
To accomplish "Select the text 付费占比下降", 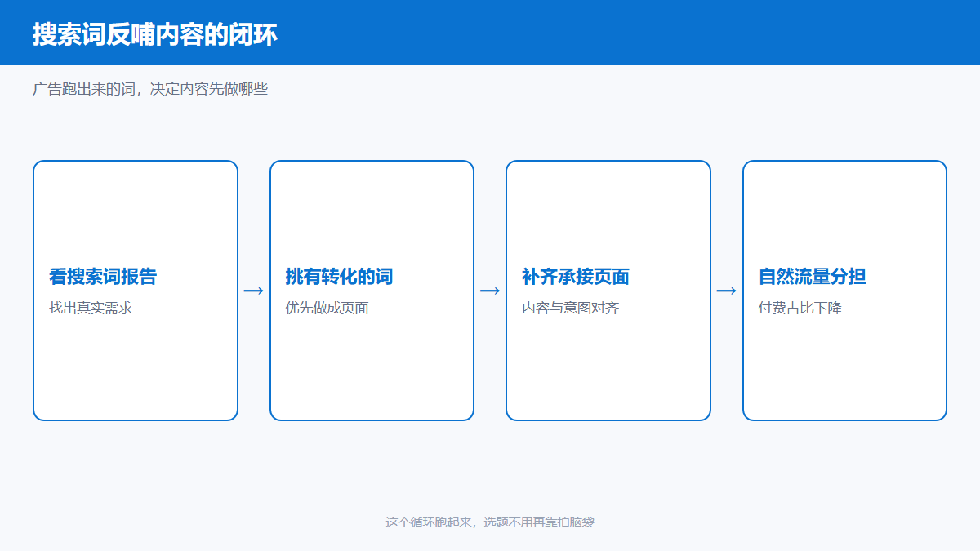I will pyautogui.click(x=800, y=309).
